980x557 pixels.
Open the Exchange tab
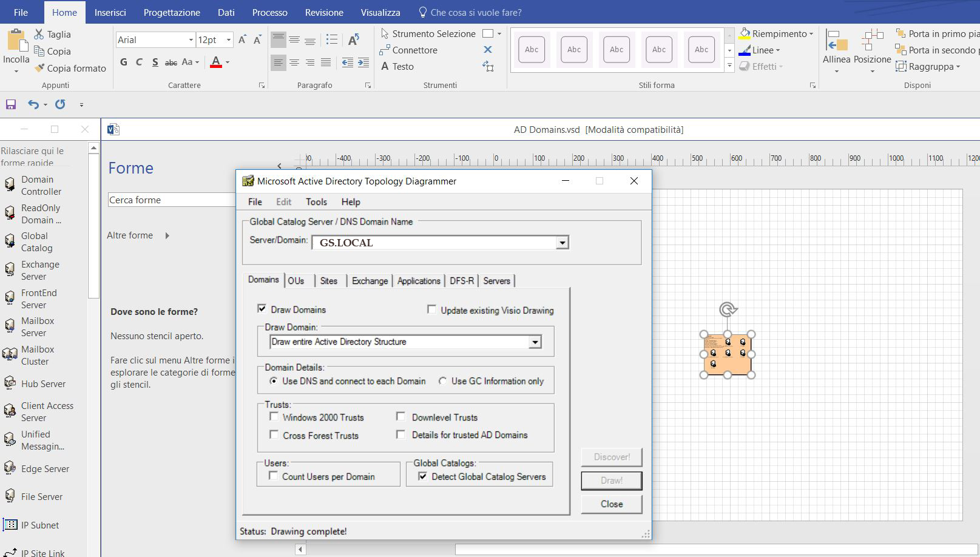tap(370, 281)
